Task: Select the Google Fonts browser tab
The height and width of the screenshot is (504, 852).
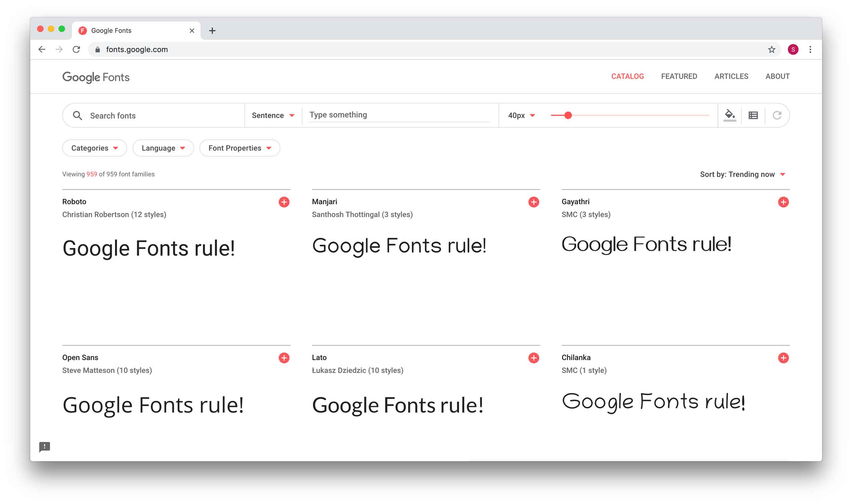Action: click(136, 31)
